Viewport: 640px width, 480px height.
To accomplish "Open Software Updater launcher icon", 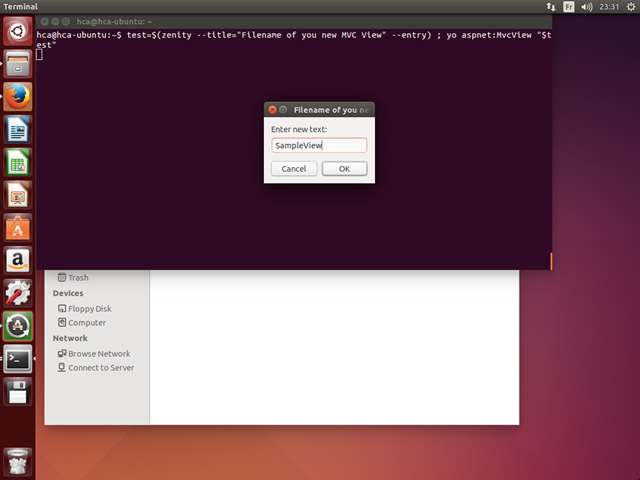I will pyautogui.click(x=18, y=326).
